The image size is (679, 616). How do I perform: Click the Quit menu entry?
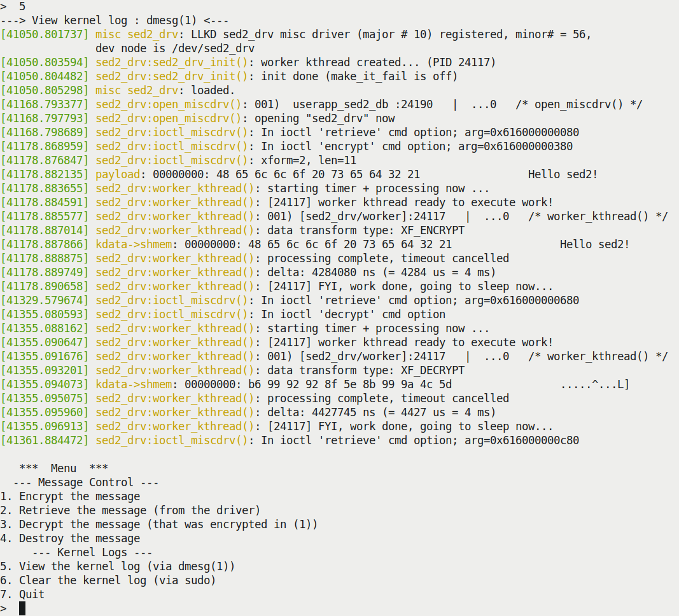(x=22, y=594)
